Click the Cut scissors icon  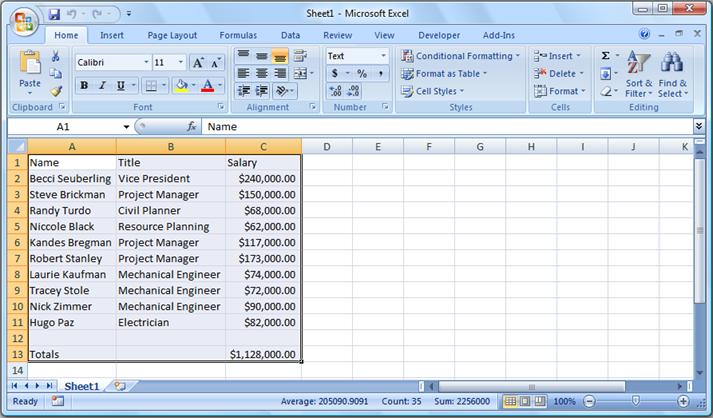56,57
